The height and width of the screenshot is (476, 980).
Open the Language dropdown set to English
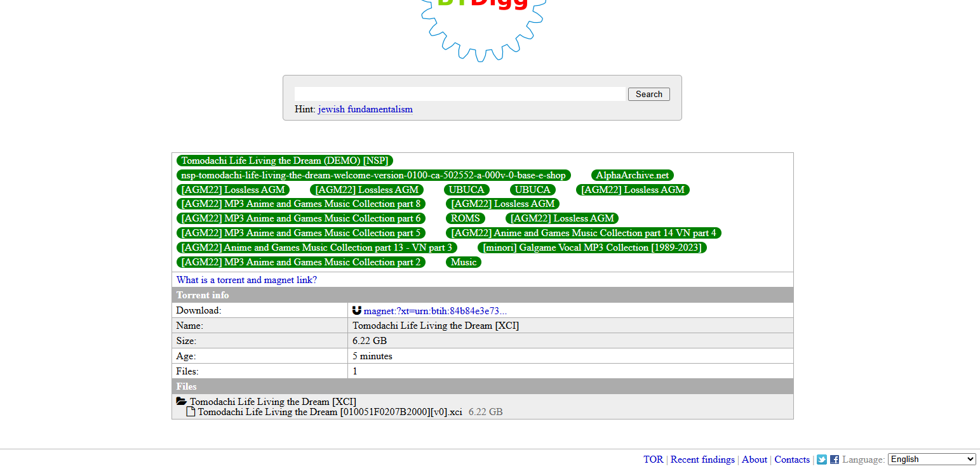932,459
